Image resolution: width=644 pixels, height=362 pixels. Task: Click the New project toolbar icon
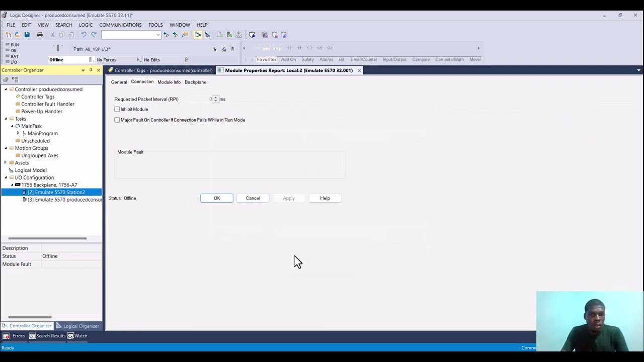click(x=8, y=35)
